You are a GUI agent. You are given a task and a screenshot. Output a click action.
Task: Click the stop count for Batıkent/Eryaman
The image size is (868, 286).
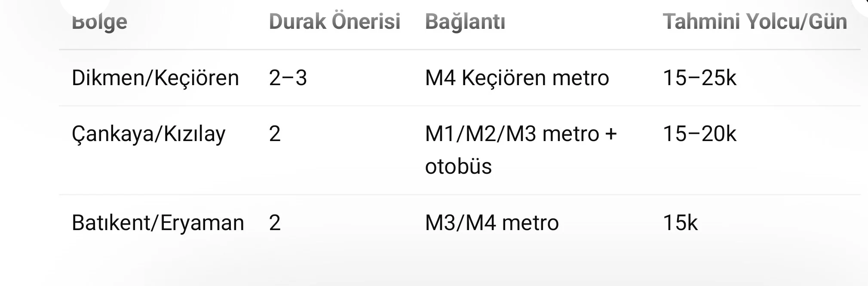coord(275,223)
